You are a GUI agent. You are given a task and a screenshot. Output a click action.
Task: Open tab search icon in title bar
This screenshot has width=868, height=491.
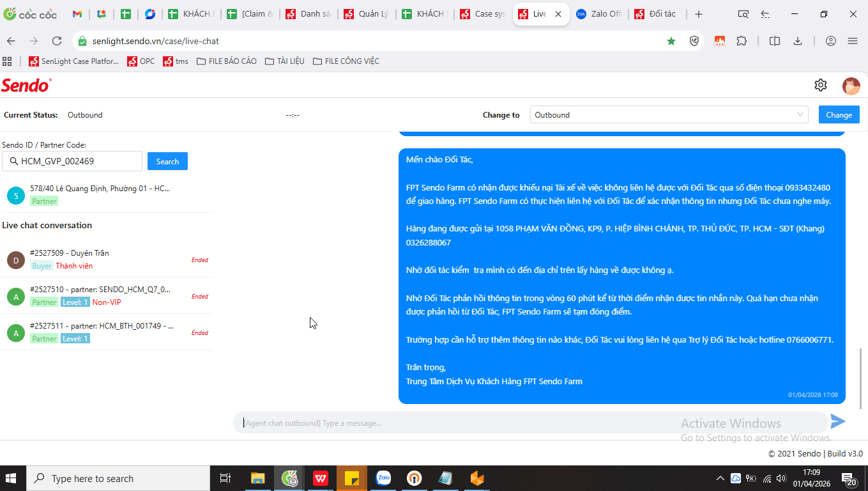tap(743, 14)
